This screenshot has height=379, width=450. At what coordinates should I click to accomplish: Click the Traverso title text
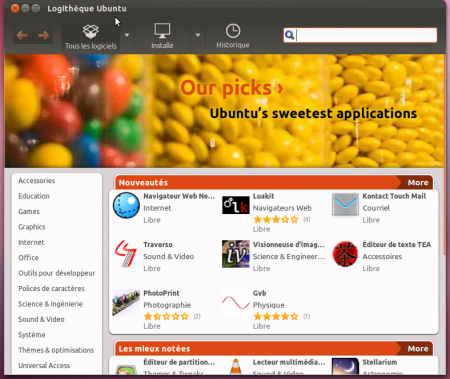point(158,245)
